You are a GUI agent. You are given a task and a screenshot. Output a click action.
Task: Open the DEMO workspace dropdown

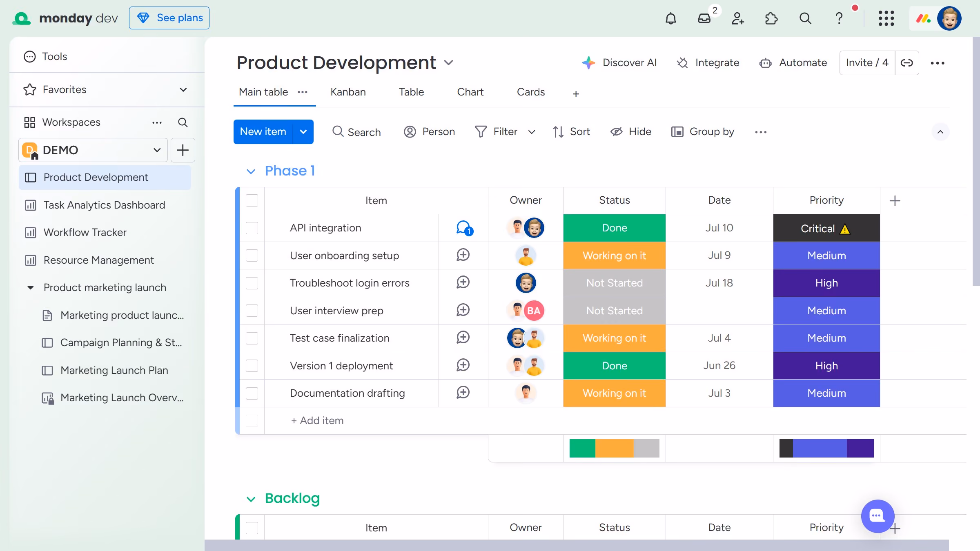[x=93, y=150]
